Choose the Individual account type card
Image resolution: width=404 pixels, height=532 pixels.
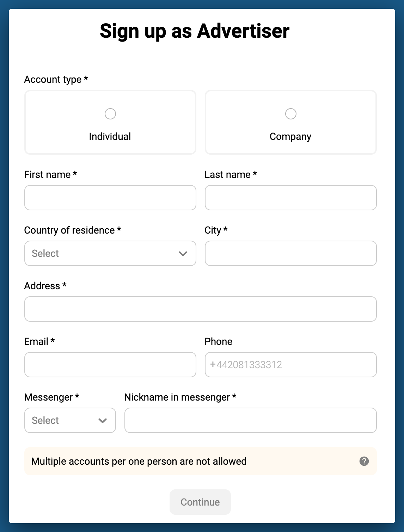(x=110, y=122)
